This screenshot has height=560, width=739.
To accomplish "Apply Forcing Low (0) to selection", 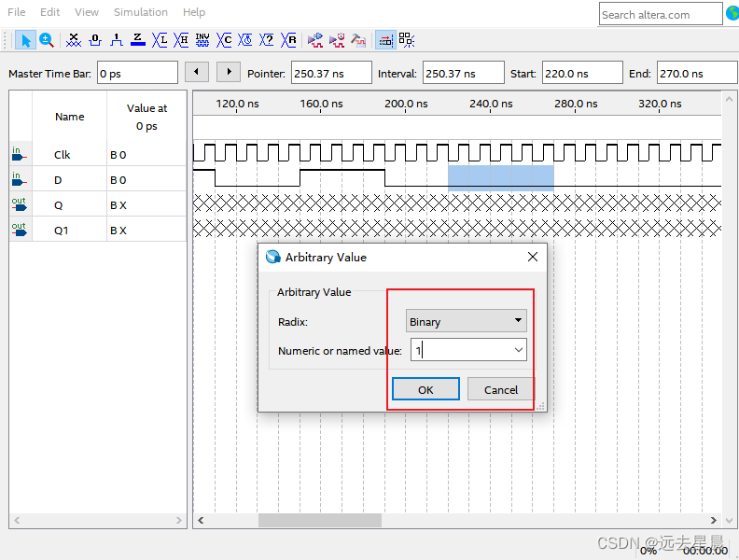I will (95, 40).
